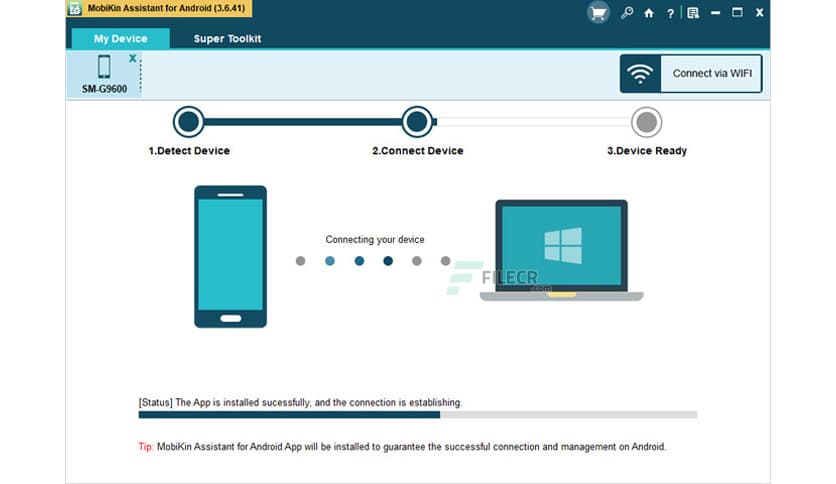Switch to My Device tab

tap(120, 38)
